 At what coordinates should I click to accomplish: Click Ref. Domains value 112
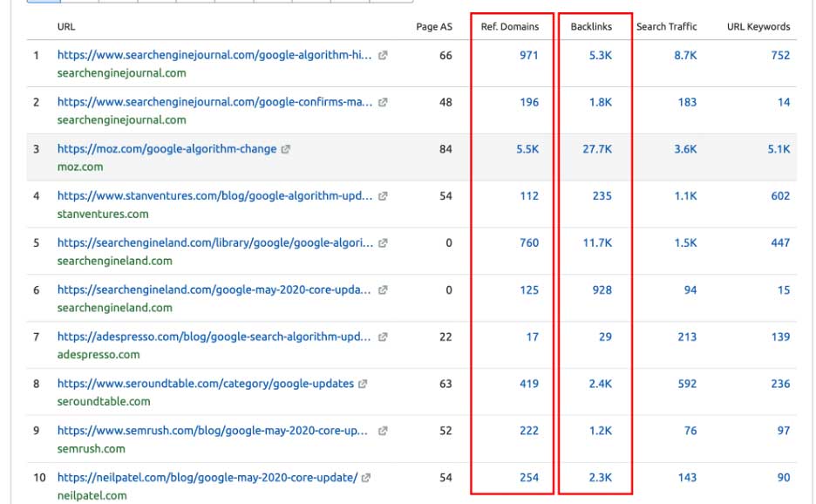click(529, 196)
